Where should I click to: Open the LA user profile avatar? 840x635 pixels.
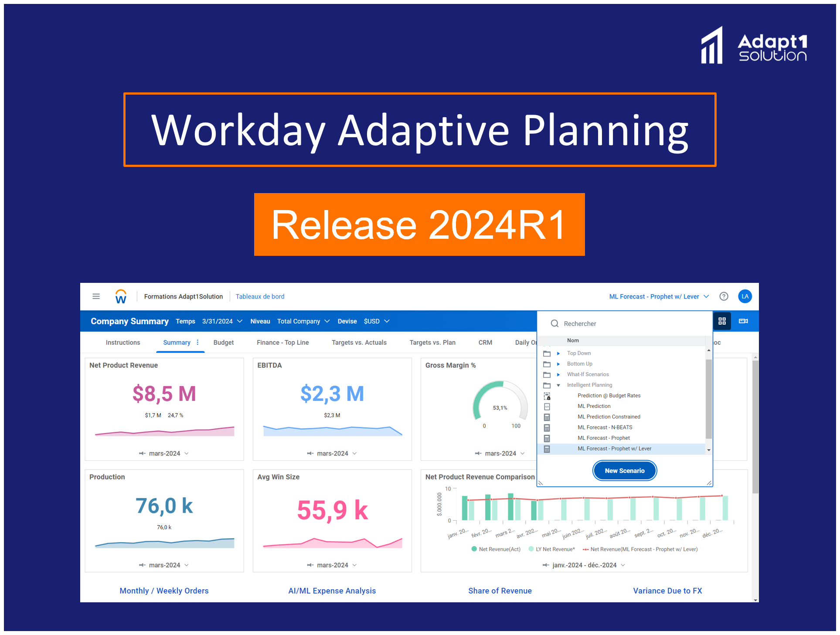click(745, 296)
